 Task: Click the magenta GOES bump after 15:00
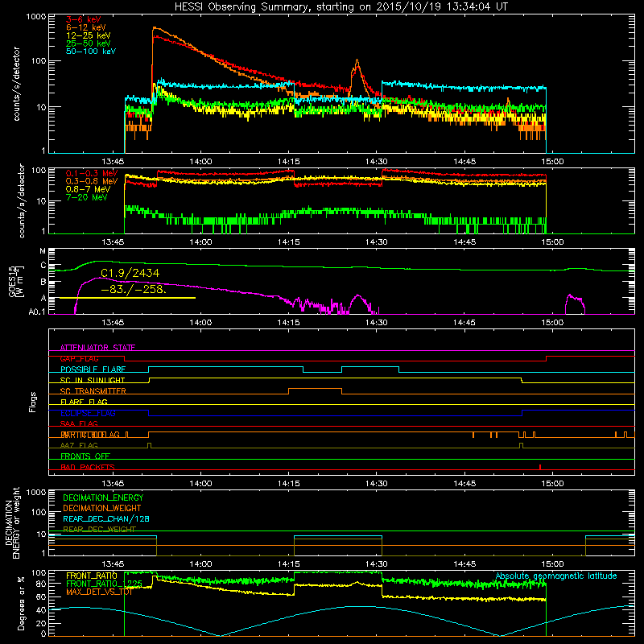tap(575, 304)
